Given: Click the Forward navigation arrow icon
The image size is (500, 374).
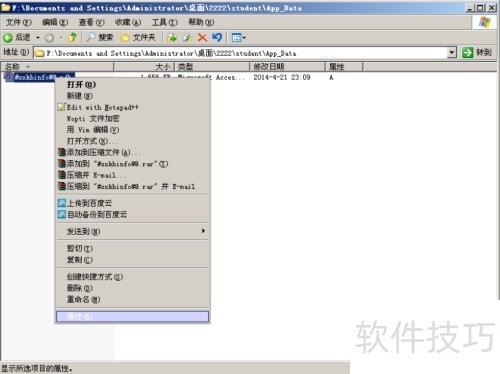Looking at the screenshot, I should [x=49, y=38].
